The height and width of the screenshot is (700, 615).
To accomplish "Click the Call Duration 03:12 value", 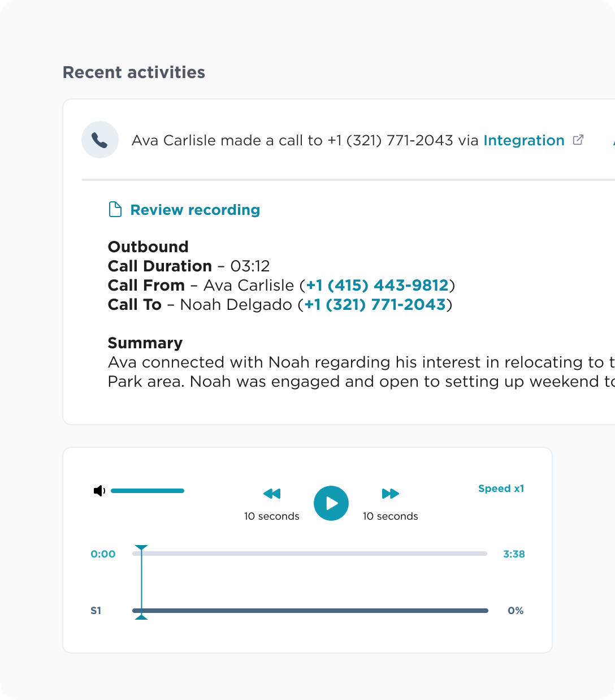I will [250, 266].
